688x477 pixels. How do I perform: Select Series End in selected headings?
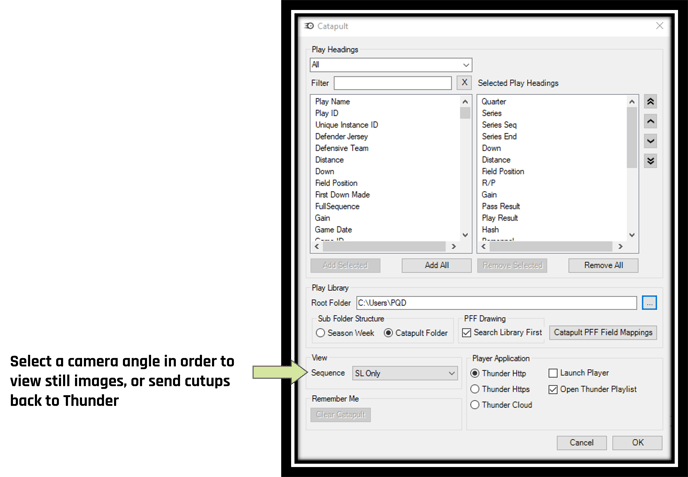(x=499, y=136)
